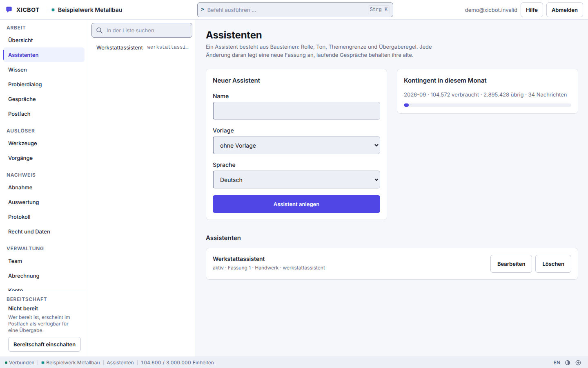Click the Hilfe button
Viewport: 588px width, 368px height.
pos(532,10)
